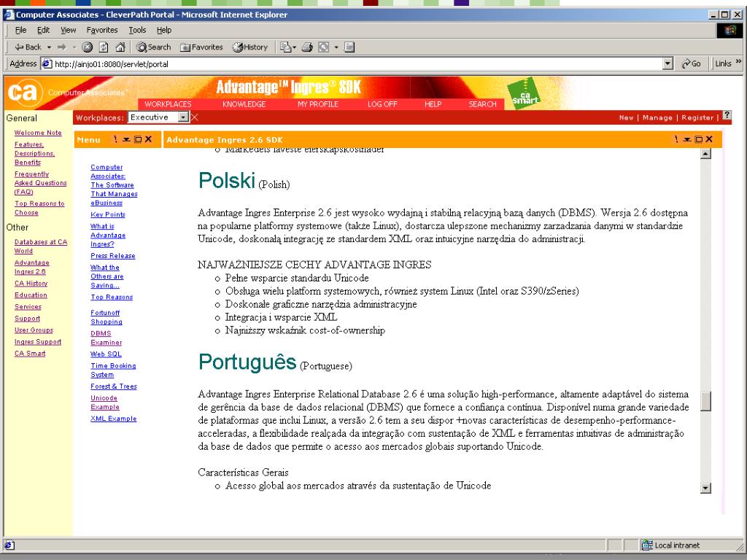Open the Web SQL menu link
Image resolution: width=747 pixels, height=560 pixels.
pyautogui.click(x=106, y=354)
